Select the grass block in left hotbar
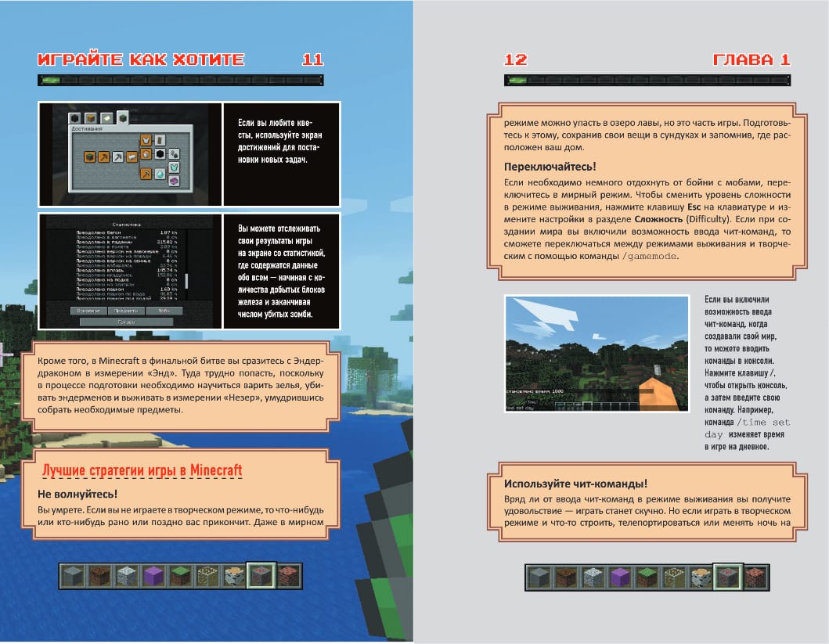Image resolution: width=829 pixels, height=644 pixels. pos(179,577)
